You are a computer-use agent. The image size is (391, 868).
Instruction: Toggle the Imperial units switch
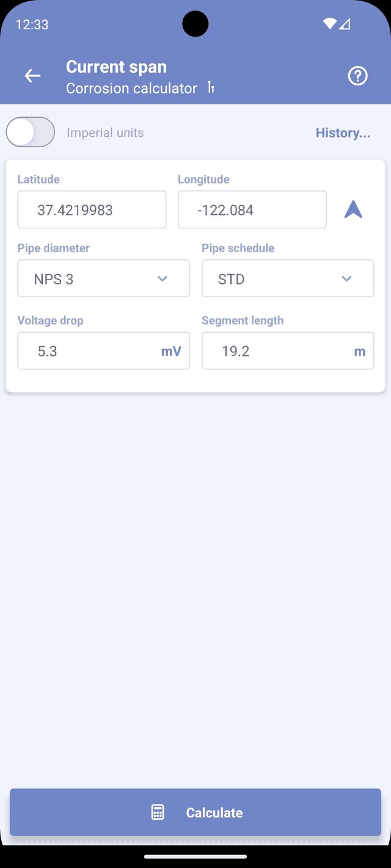[x=31, y=132]
